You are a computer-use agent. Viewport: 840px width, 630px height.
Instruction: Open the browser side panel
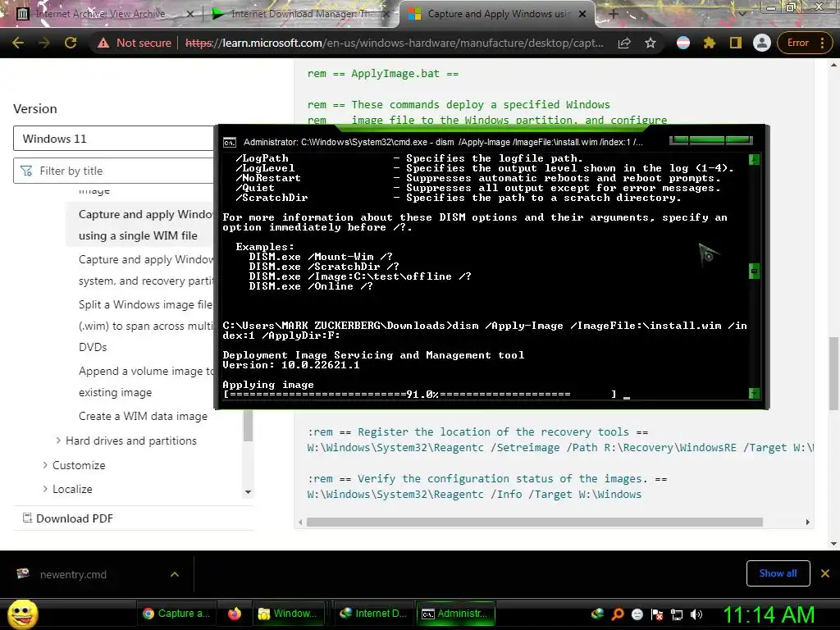736,43
